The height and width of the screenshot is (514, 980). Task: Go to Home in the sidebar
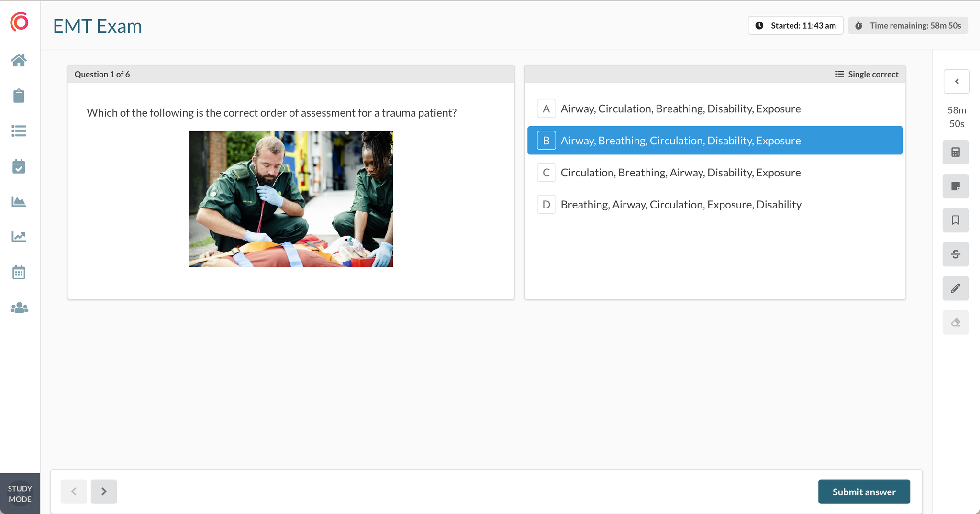click(x=19, y=60)
